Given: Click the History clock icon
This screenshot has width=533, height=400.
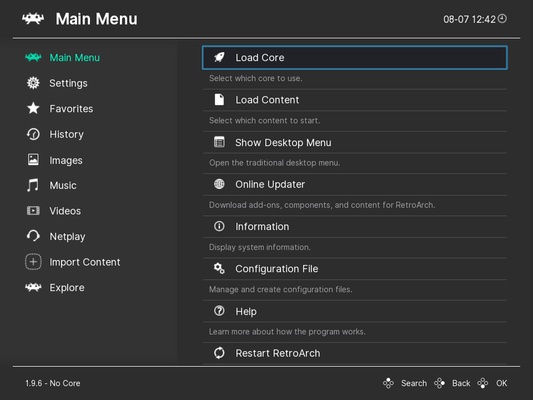Looking at the screenshot, I should [33, 134].
